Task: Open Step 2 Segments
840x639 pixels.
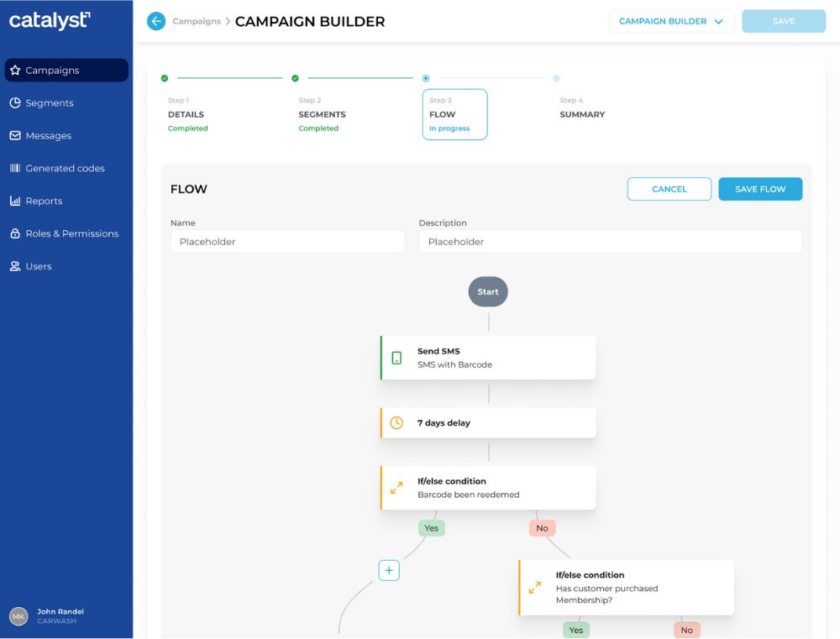Action: 322,114
